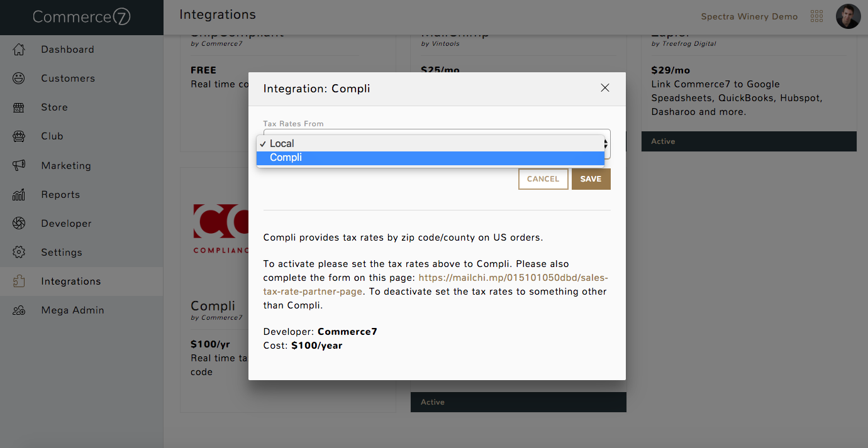Click the $100/yr price on Compli card
The image size is (868, 448).
211,344
